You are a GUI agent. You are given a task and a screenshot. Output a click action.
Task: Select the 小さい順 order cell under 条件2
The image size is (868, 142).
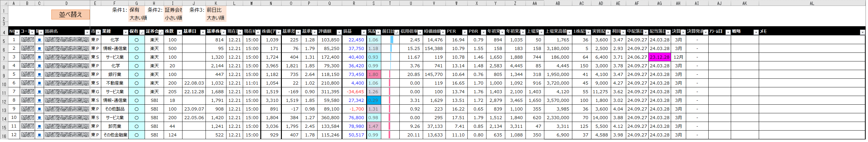[173, 18]
